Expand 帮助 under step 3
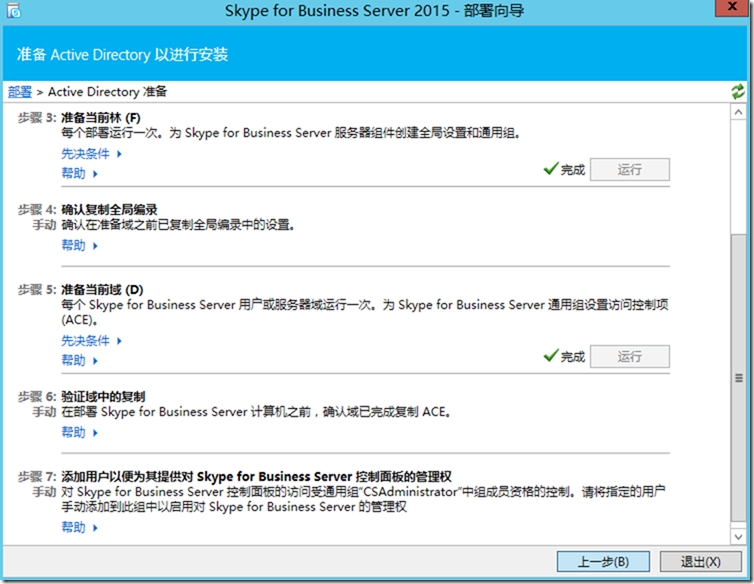Viewport: 754px width, 584px height. pos(79,174)
